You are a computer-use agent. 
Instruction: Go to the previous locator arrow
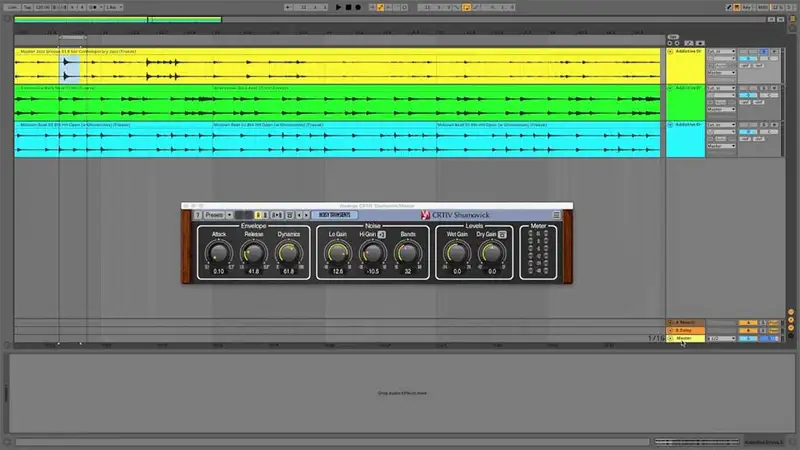[670, 43]
